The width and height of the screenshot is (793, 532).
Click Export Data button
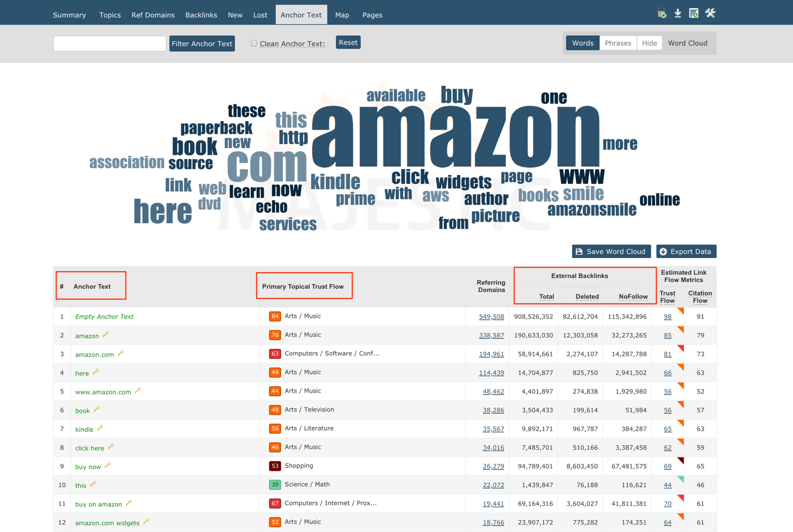pyautogui.click(x=686, y=251)
